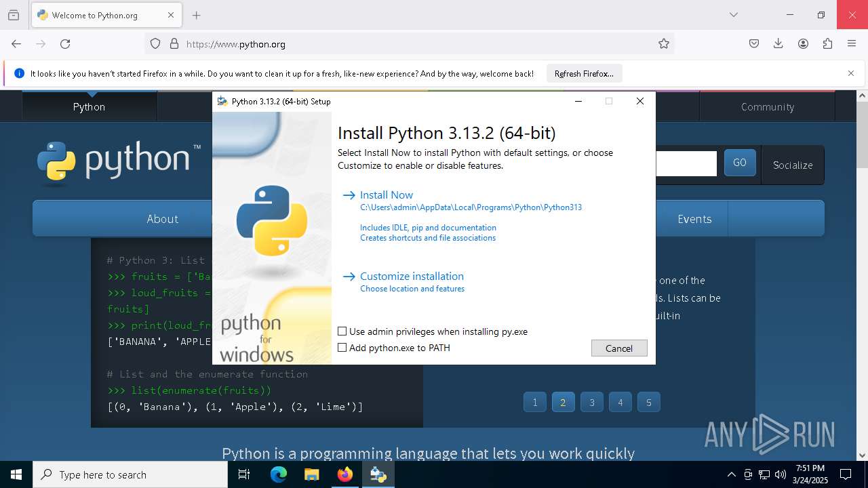Click the webpage vertical scrollbar thumb

(862, 135)
